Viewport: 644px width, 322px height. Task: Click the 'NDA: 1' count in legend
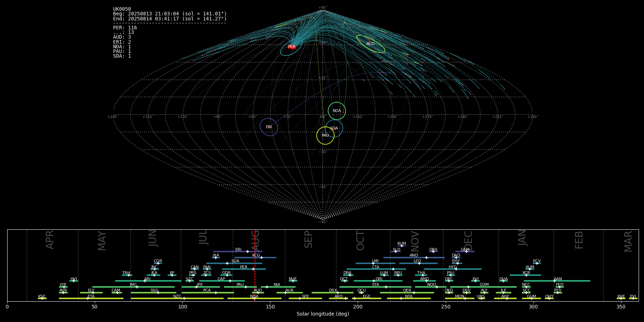point(122,47)
